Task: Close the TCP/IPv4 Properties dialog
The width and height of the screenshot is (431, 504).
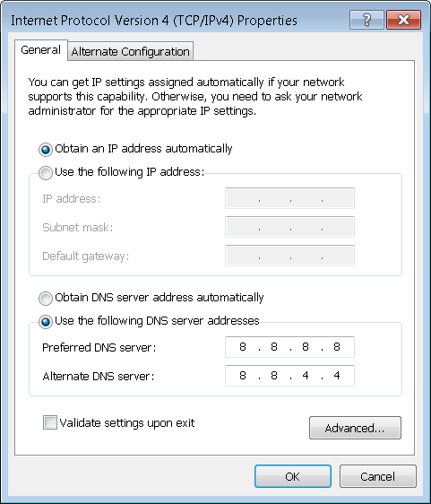Action: click(404, 20)
